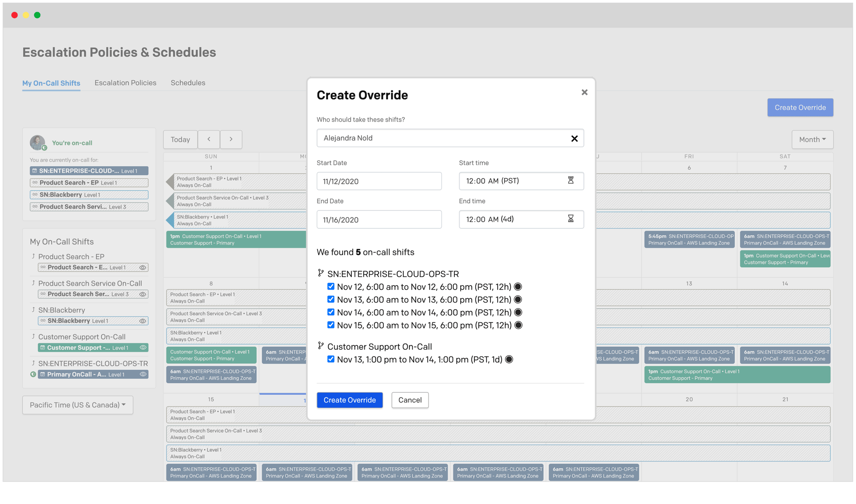
Task: Uncheck the Nov 15 6:00 am shift
Action: pyautogui.click(x=331, y=325)
